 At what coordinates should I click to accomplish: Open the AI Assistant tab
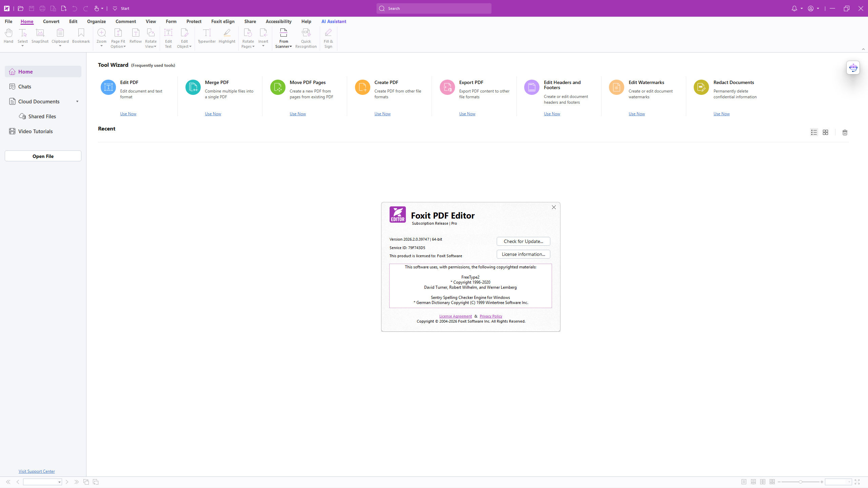[x=334, y=21]
